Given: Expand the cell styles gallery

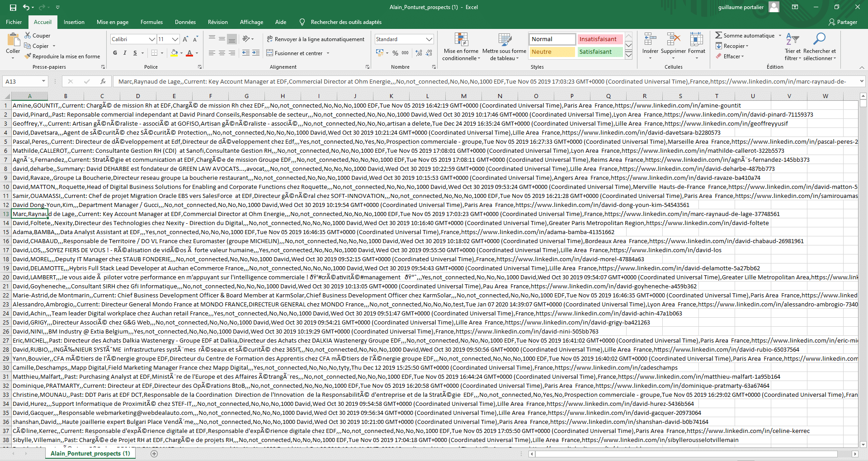Looking at the screenshot, I should click(x=628, y=55).
